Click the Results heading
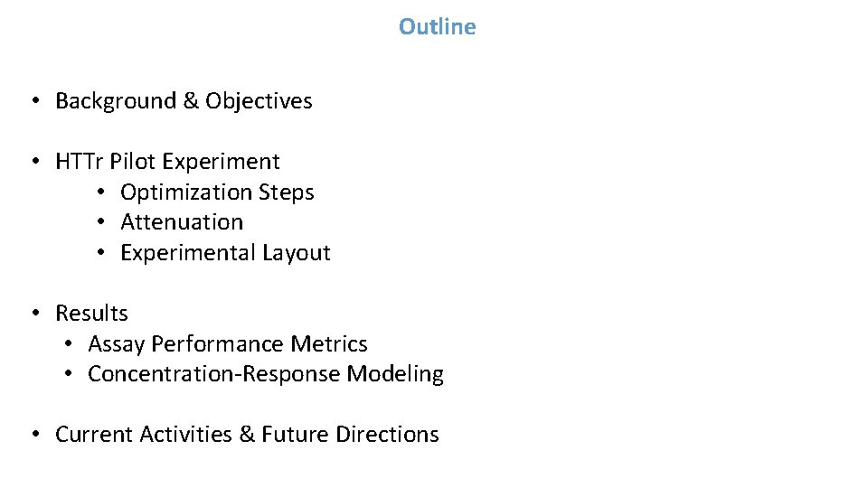Screen dimensions: 868x488 tap(91, 314)
